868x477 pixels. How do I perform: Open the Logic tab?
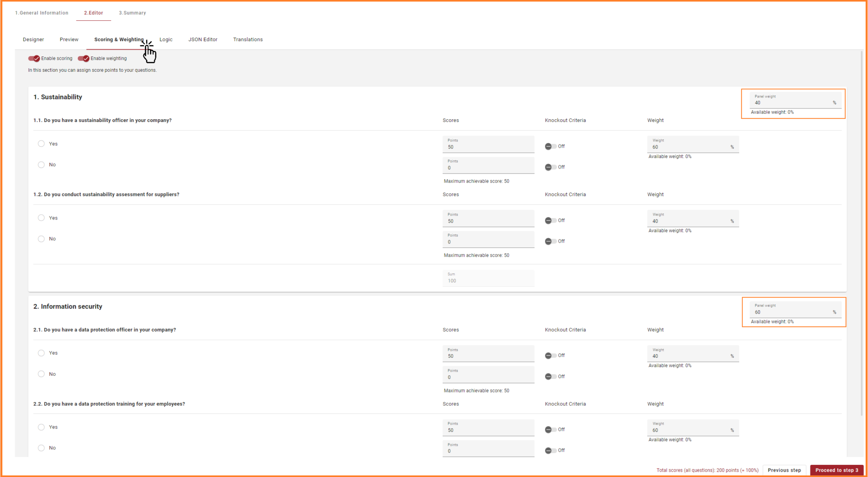point(166,40)
